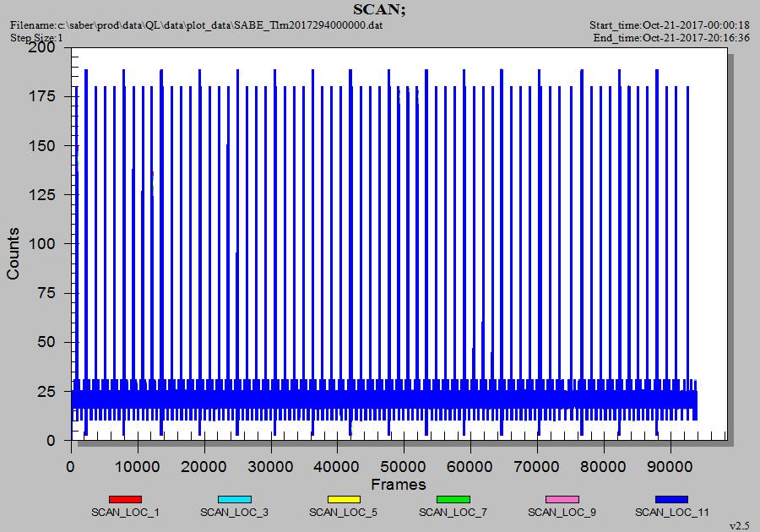Click the x-axis tick label 90000
The width and height of the screenshot is (760, 532).
coord(670,467)
